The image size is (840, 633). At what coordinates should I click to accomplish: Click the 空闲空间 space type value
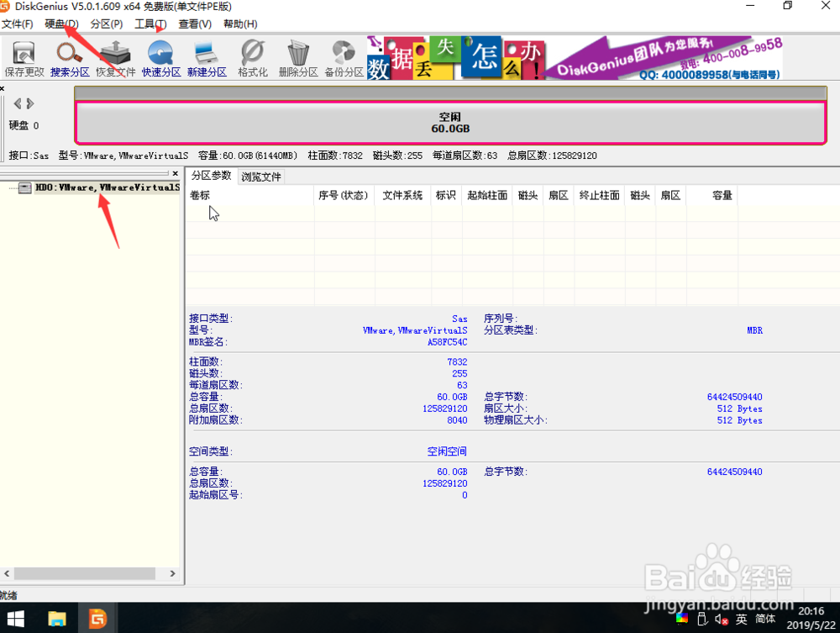(x=447, y=451)
